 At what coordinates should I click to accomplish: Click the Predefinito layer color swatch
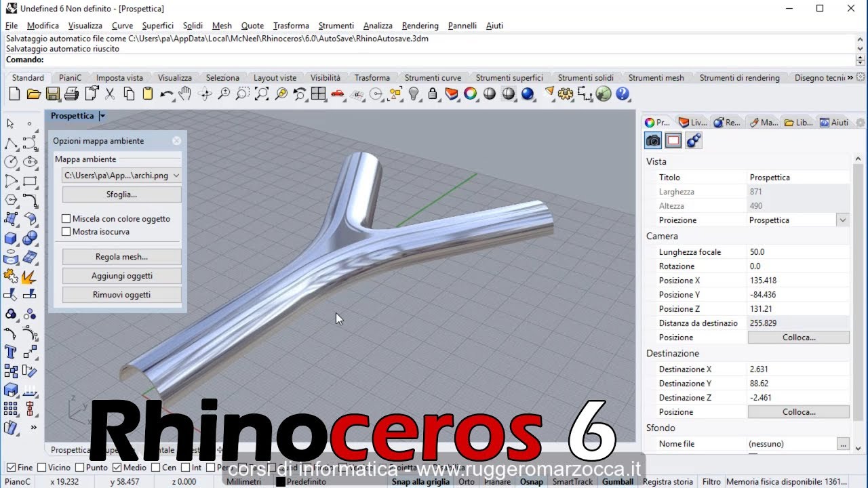[x=280, y=483]
